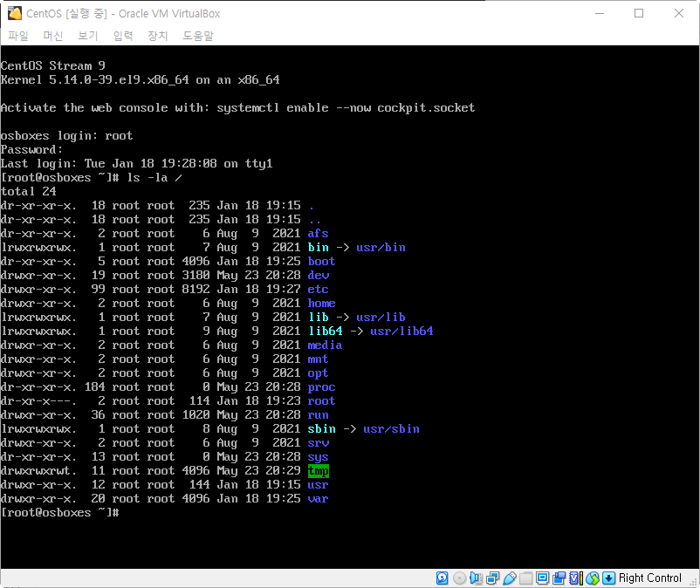Click the bottom shell prompt line
Image resolution: width=700 pixels, height=588 pixels.
click(60, 513)
